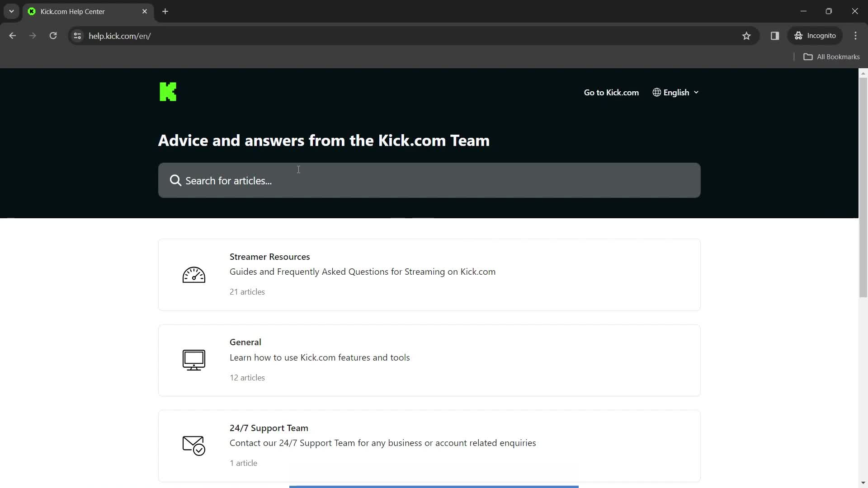Click the 24/7 Support Team mail icon

click(193, 446)
